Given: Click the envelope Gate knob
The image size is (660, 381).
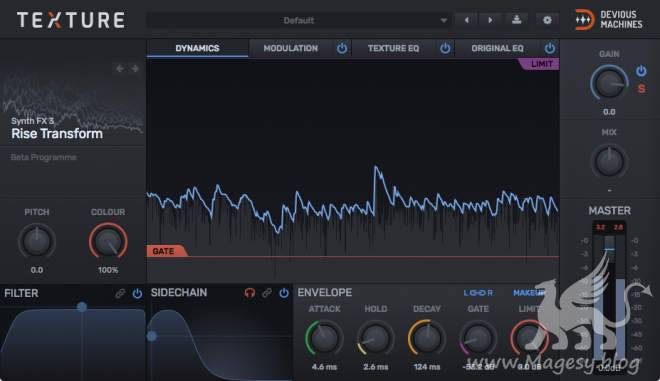Looking at the screenshot, I should [x=478, y=338].
